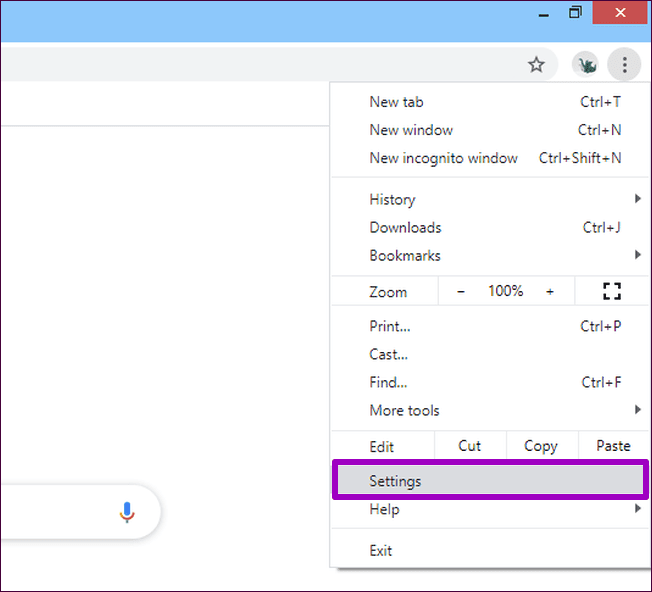This screenshot has width=652, height=592.
Task: Start voice search with the microphone icon
Action: coord(127,512)
